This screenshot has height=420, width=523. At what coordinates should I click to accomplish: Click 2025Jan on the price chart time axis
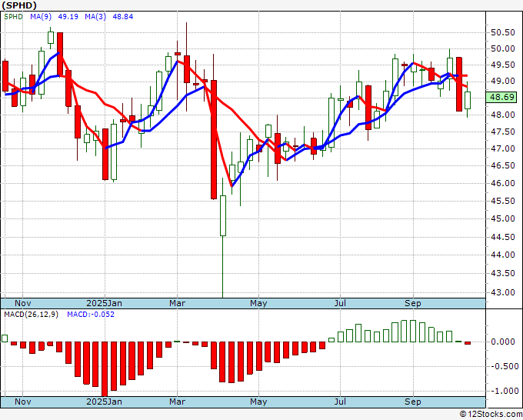[x=104, y=303]
